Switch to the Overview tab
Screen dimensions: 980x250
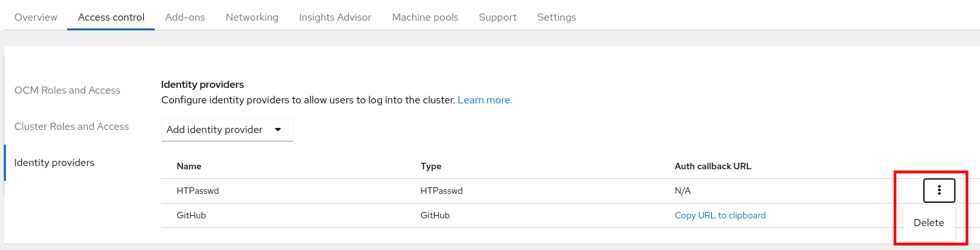click(x=35, y=17)
